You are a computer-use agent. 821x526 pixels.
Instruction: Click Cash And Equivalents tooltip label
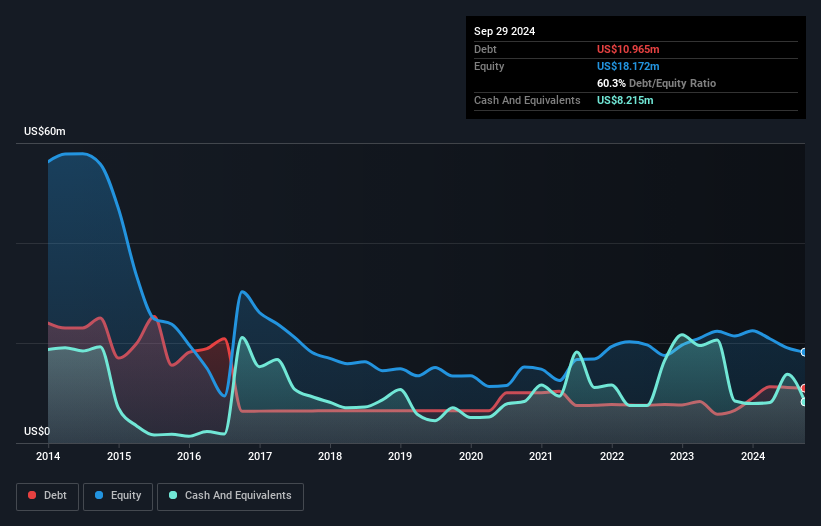[527, 100]
